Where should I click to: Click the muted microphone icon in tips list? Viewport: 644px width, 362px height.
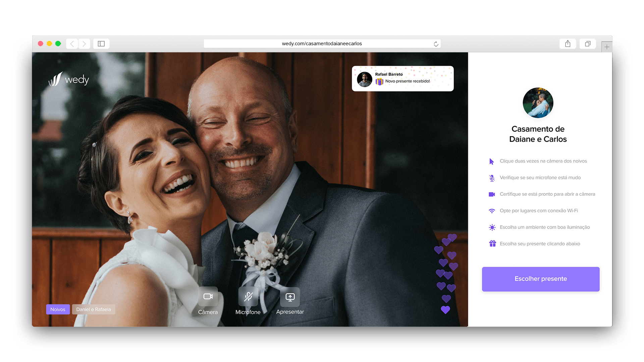click(492, 178)
